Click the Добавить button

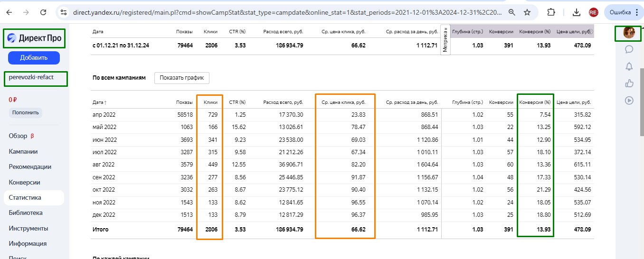point(34,57)
